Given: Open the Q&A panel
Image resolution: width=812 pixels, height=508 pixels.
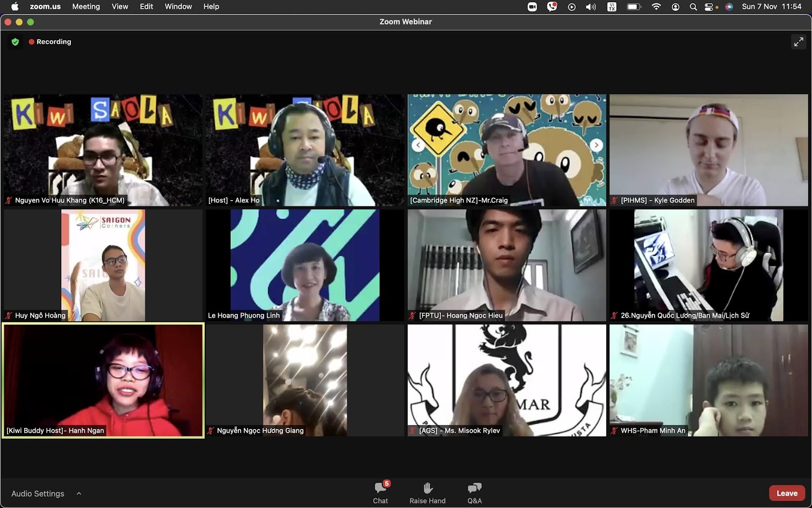Looking at the screenshot, I should coord(475,492).
